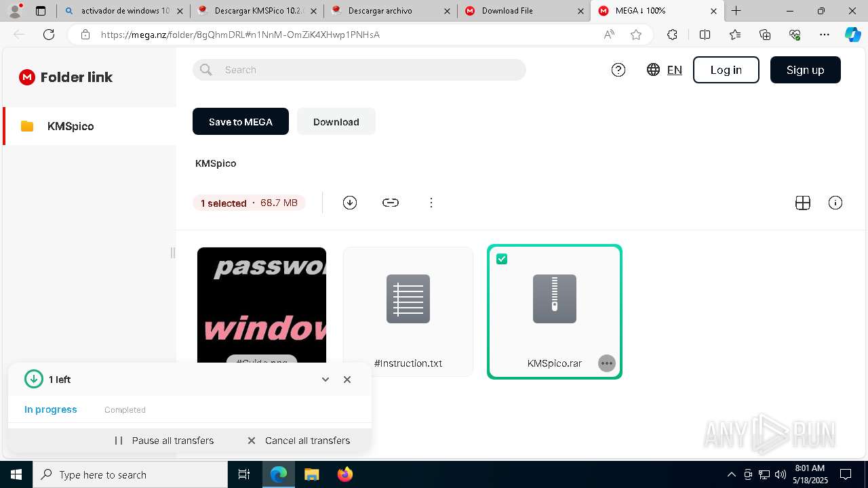The width and height of the screenshot is (868, 488).
Task: View site information lock icon
Action: pyautogui.click(x=85, y=35)
